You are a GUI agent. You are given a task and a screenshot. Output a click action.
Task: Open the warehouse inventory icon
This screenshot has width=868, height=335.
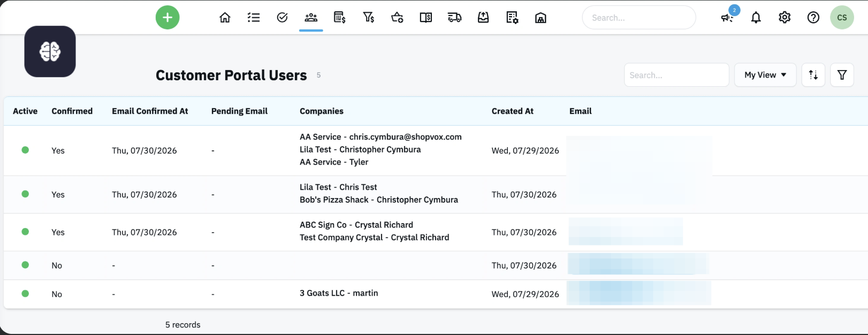click(541, 18)
